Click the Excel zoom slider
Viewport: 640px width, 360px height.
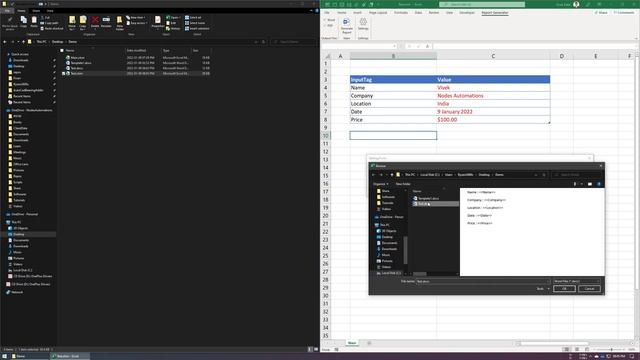click(x=611, y=349)
